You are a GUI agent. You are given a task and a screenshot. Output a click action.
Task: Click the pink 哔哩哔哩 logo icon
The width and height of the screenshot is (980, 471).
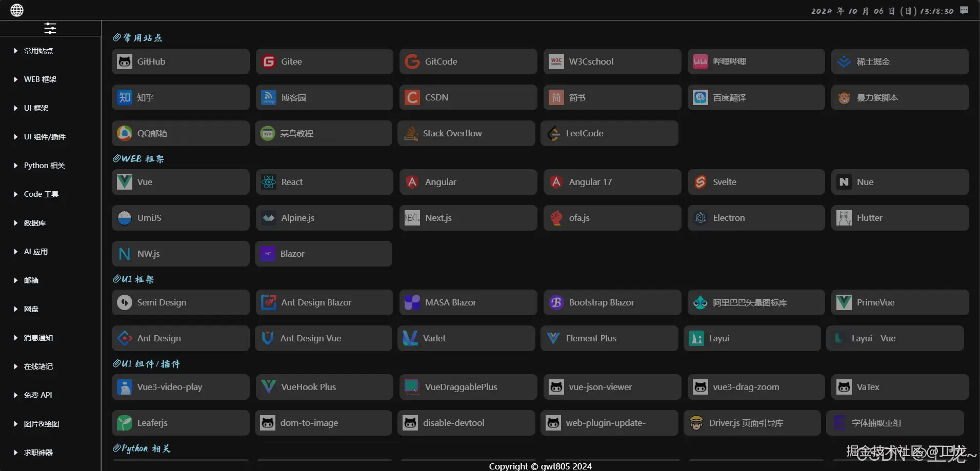click(701, 62)
